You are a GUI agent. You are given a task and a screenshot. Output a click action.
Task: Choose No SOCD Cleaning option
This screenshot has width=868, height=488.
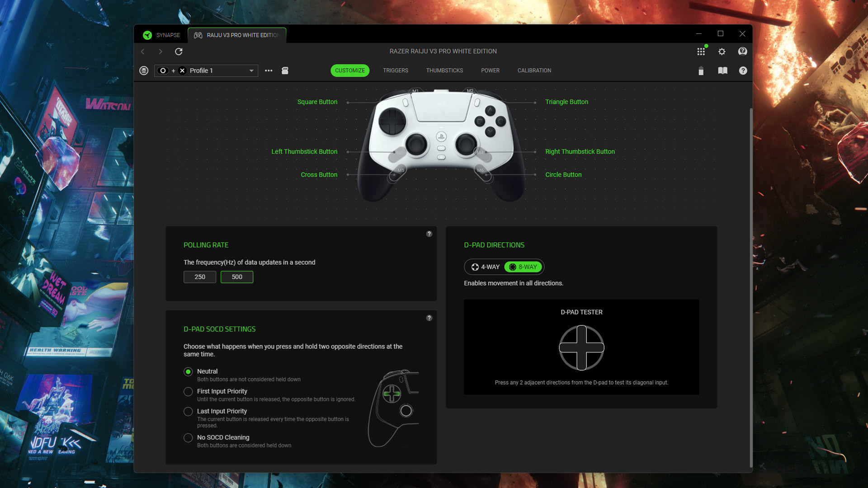[x=188, y=438]
